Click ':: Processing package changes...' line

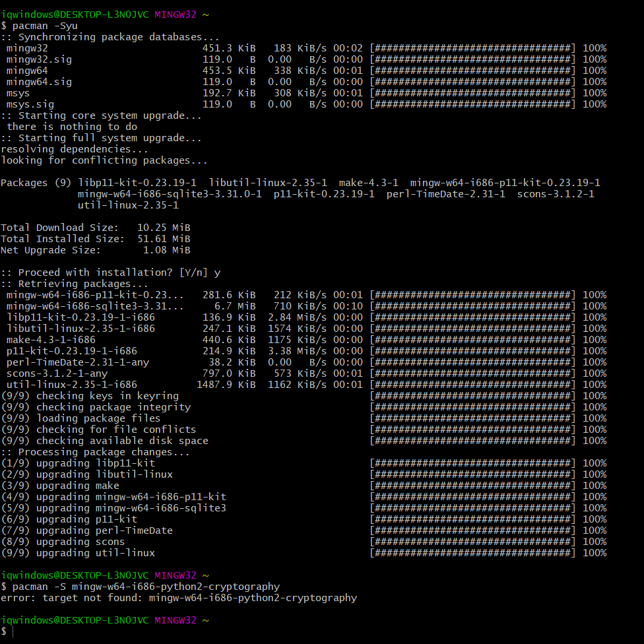point(95,452)
